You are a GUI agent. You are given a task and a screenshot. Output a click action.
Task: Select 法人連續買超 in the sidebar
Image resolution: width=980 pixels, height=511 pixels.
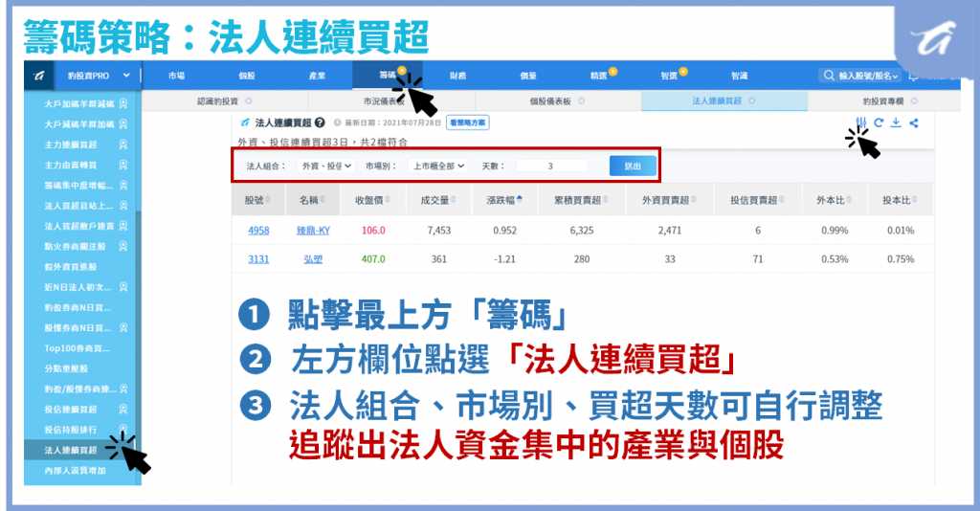tap(71, 450)
